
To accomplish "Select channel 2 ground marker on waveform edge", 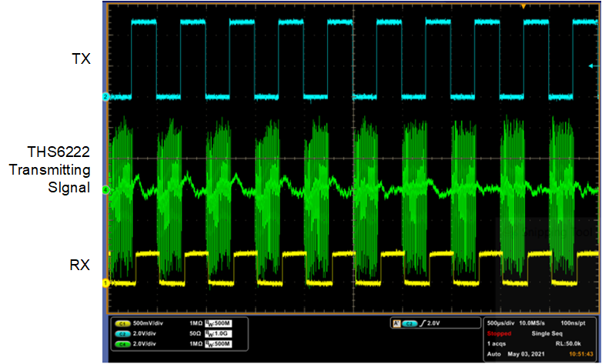I will click(x=106, y=97).
